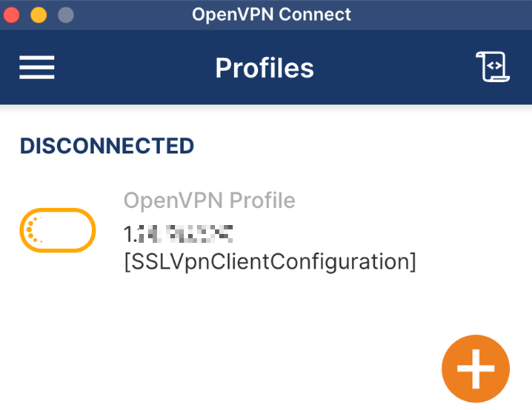This screenshot has height=410, width=532.
Task: Click the empty right side of toggle
Action: [x=71, y=230]
